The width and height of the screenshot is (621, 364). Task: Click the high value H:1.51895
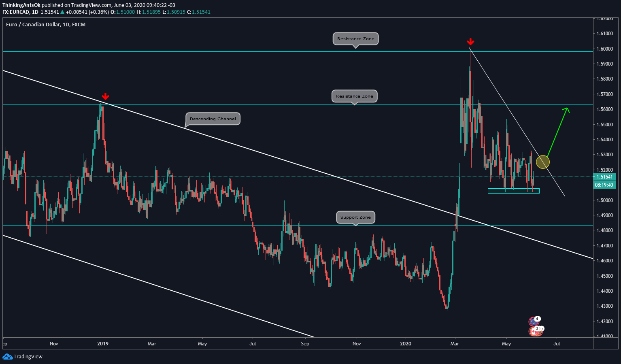[x=149, y=12]
